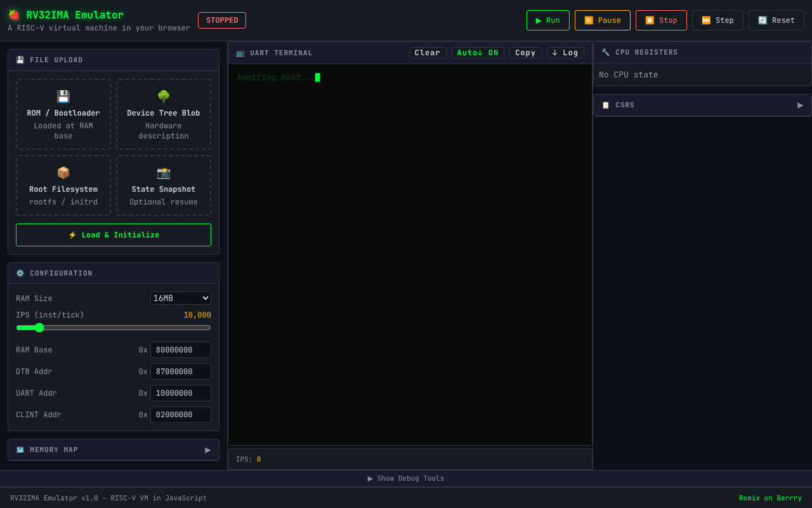This screenshot has width=812, height=508.
Task: Upload a Root Filesystem image
Action: pyautogui.click(x=63, y=185)
